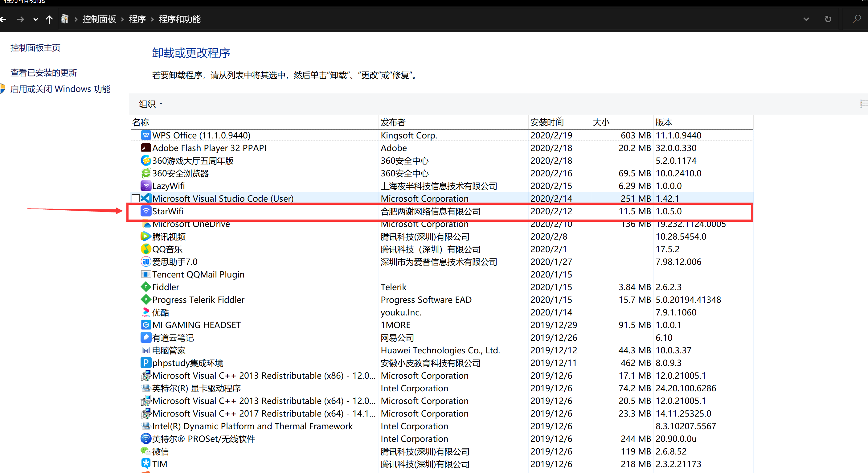The width and height of the screenshot is (868, 473).
Task: Click version 5.0.20194.41348
Action: (688, 300)
